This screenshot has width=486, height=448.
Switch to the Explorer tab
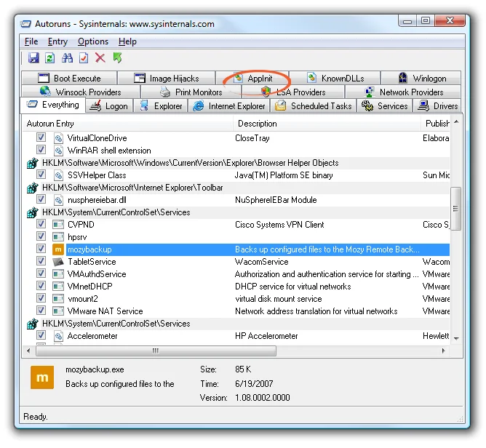(161, 106)
